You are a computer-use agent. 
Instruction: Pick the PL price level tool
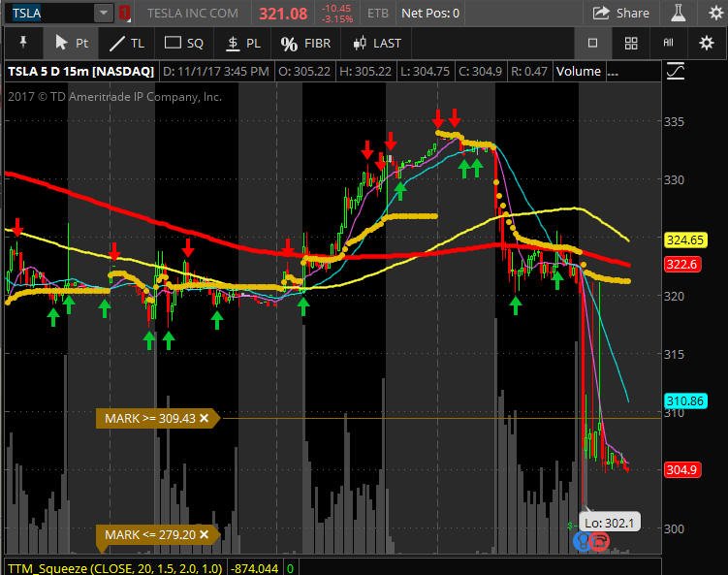pos(242,44)
